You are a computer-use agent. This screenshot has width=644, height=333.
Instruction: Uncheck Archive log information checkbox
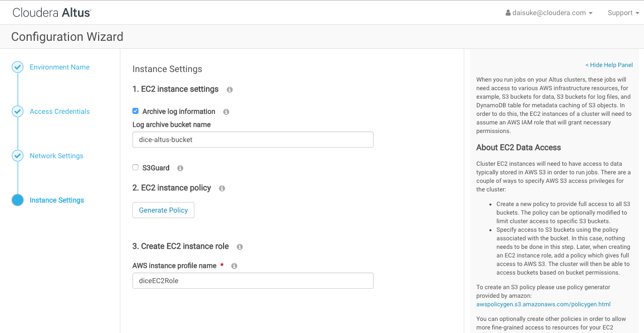pyautogui.click(x=135, y=111)
